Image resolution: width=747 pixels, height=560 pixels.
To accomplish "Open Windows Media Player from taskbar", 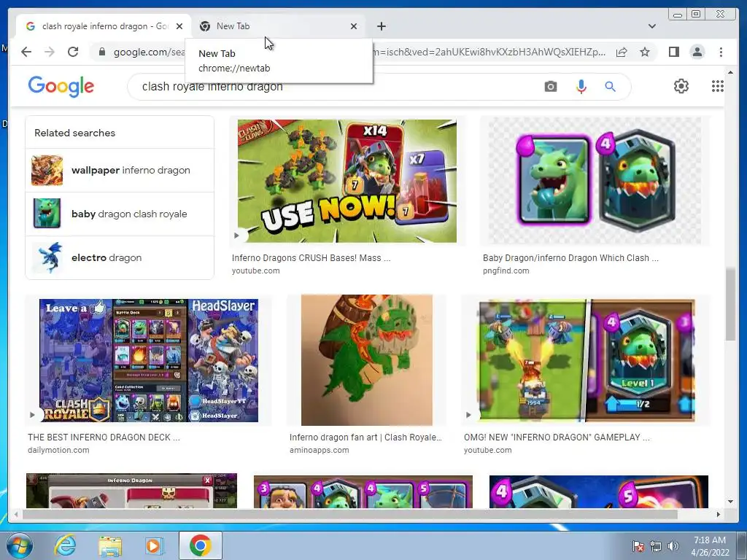I will click(x=155, y=545).
